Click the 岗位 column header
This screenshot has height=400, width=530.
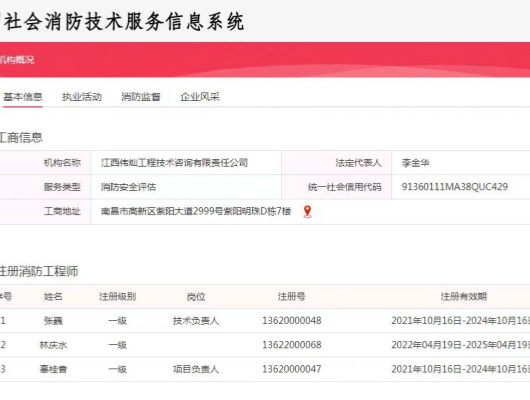[196, 297]
